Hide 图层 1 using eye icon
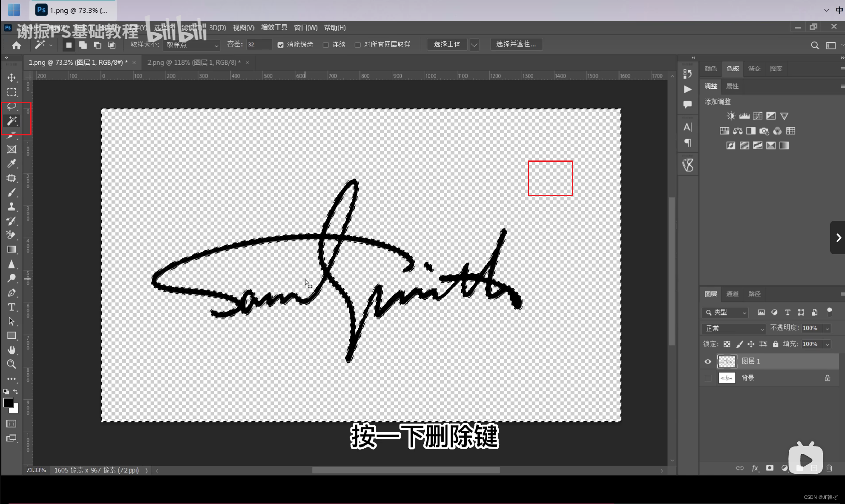 (708, 361)
